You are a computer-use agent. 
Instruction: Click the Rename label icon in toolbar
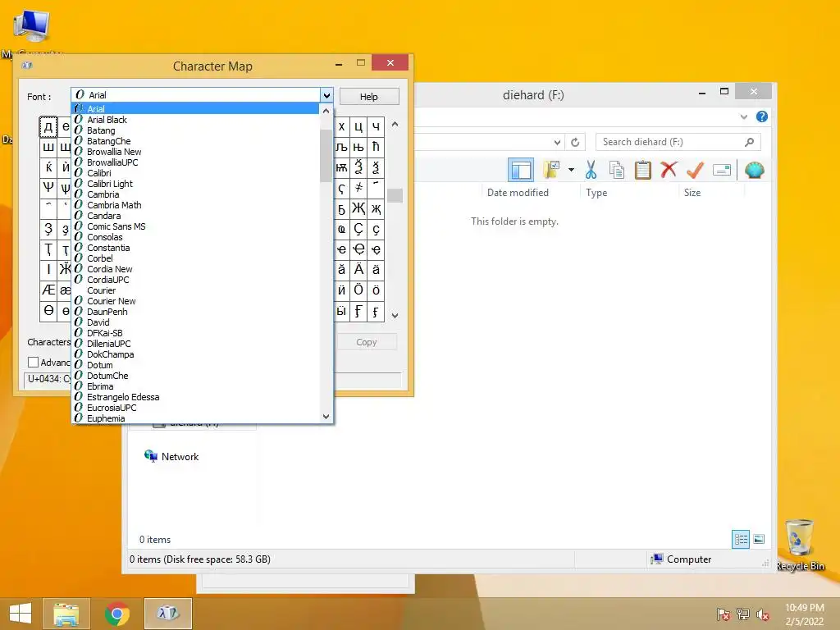tap(722, 171)
